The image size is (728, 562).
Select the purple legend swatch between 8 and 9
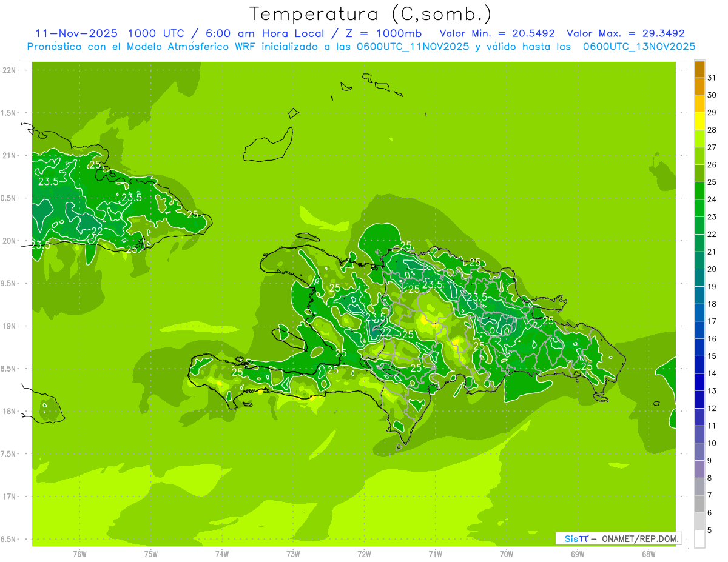[699, 469]
